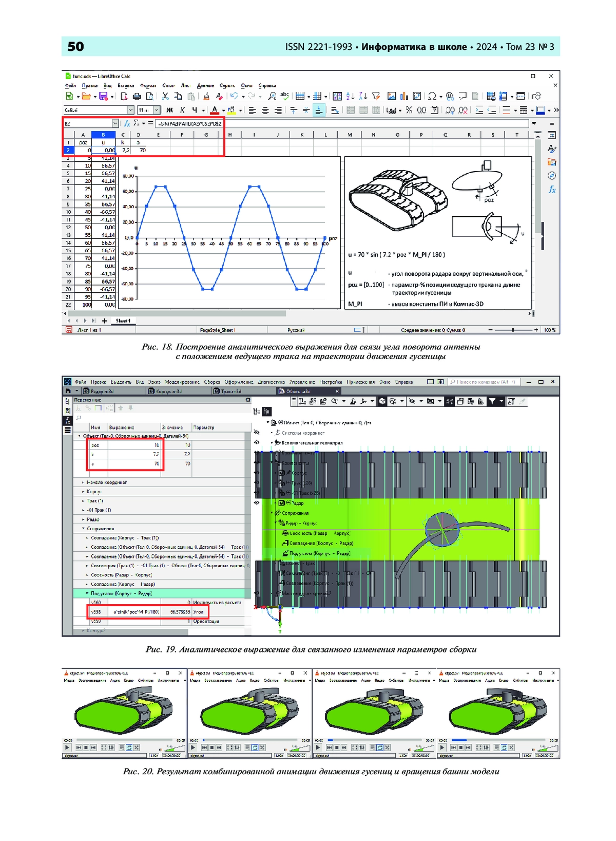Image resolution: width=616 pixels, height=841 pixels.
Task: Open the Формат menu in Calc
Action: coord(148,86)
